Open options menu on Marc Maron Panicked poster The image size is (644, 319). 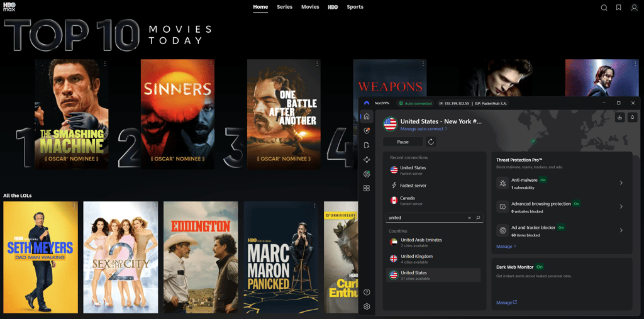pos(315,206)
